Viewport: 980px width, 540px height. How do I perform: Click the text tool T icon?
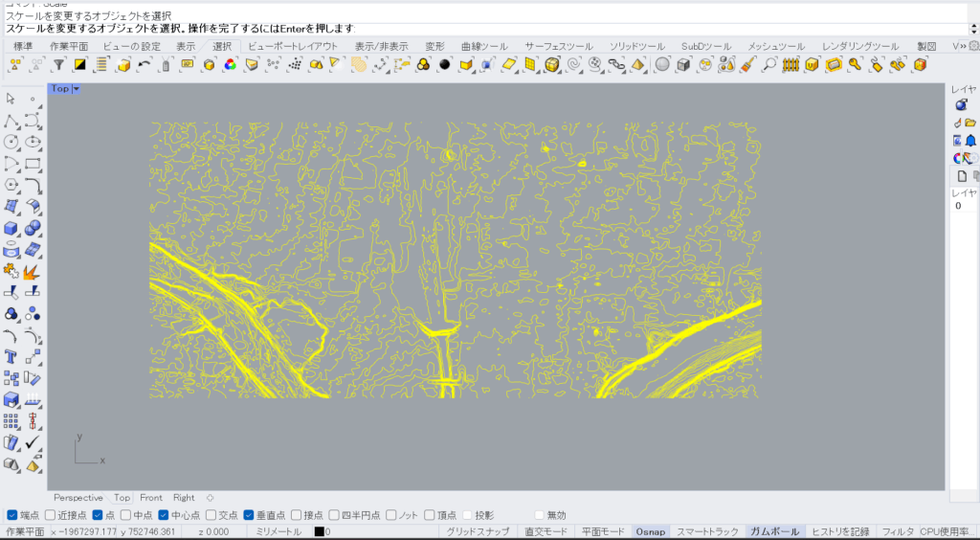click(x=11, y=356)
